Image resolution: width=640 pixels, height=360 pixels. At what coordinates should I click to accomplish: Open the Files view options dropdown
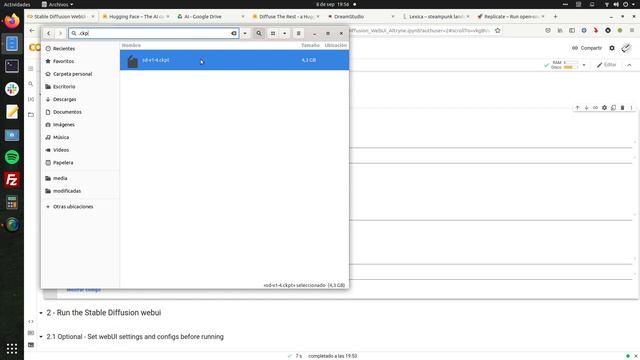(284, 33)
